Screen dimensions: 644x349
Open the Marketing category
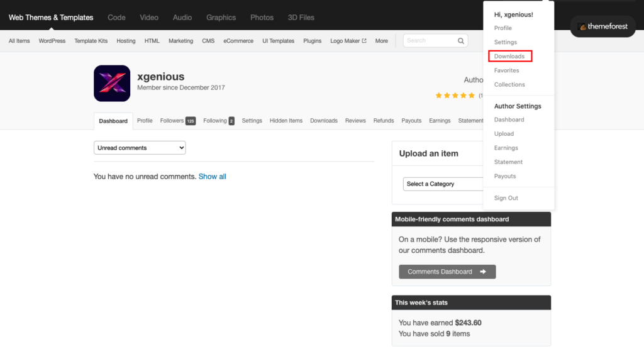click(180, 41)
